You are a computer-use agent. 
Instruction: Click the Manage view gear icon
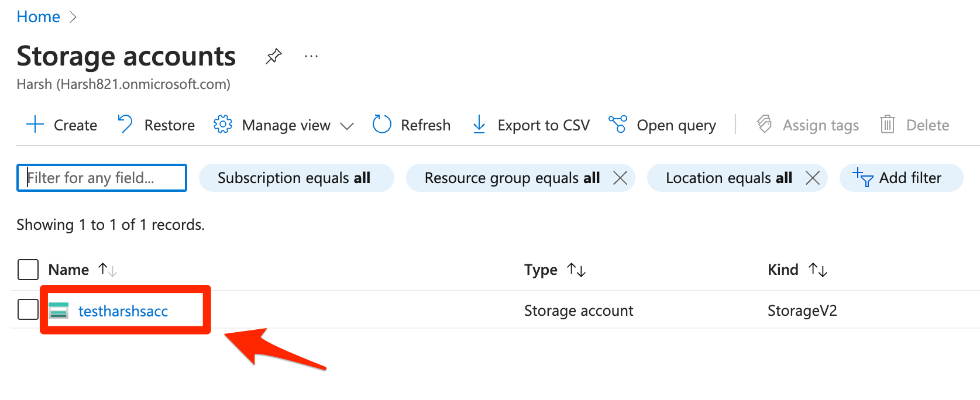coord(223,125)
